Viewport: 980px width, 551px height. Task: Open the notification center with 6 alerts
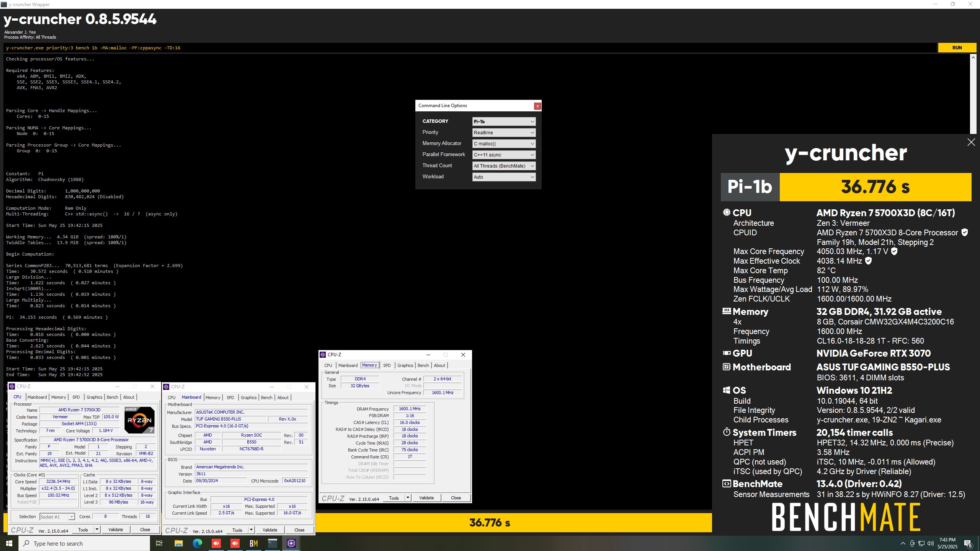pyautogui.click(x=968, y=543)
